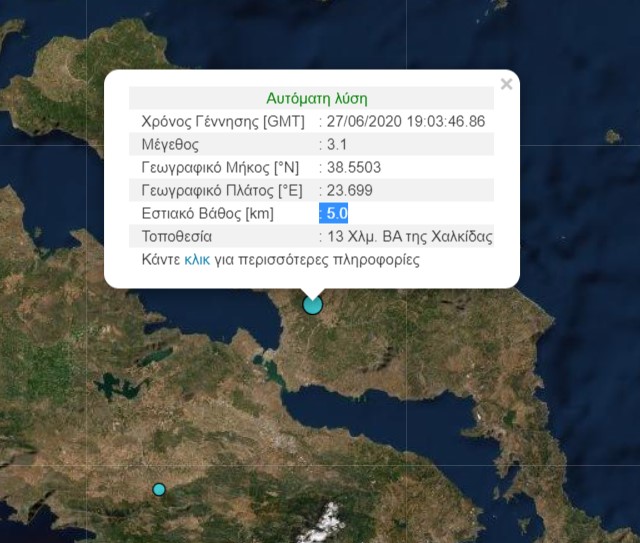
Task: Click the Τοποθεσία label
Action: pos(178,237)
